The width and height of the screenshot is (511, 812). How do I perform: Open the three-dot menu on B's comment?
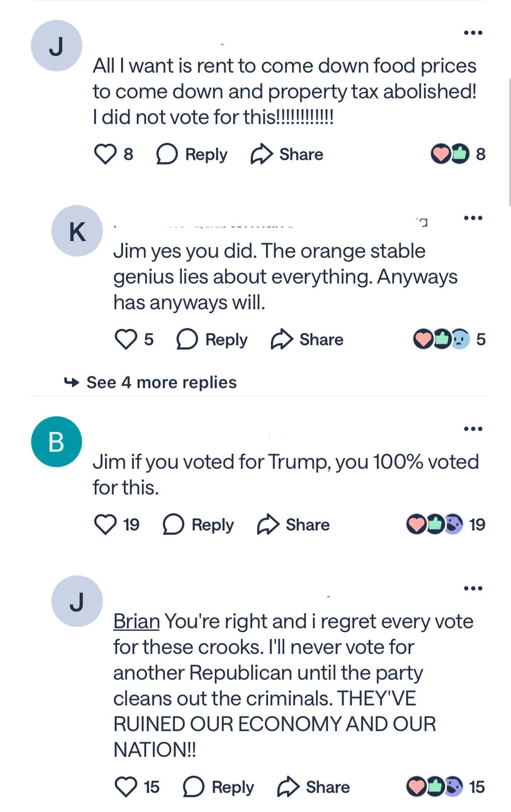click(x=473, y=429)
